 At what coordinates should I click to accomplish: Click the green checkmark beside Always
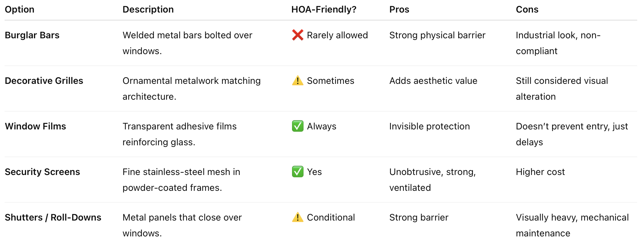coord(298,126)
